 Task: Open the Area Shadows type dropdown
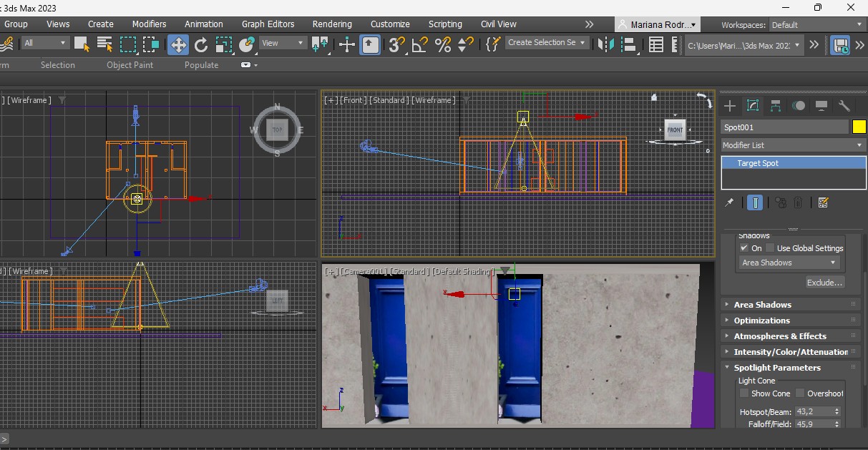(789, 263)
